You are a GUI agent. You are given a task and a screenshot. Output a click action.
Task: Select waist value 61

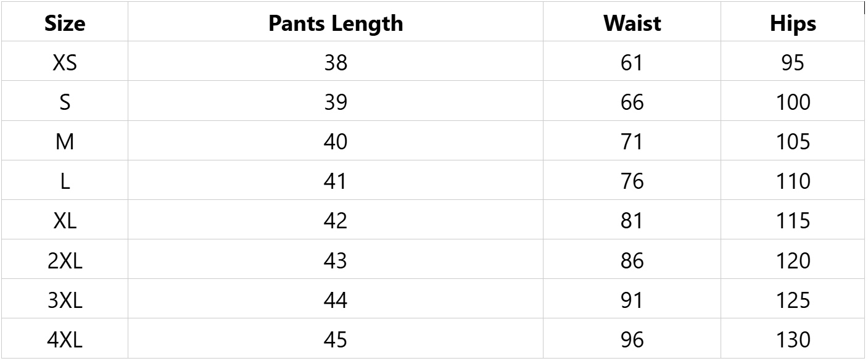(x=632, y=62)
